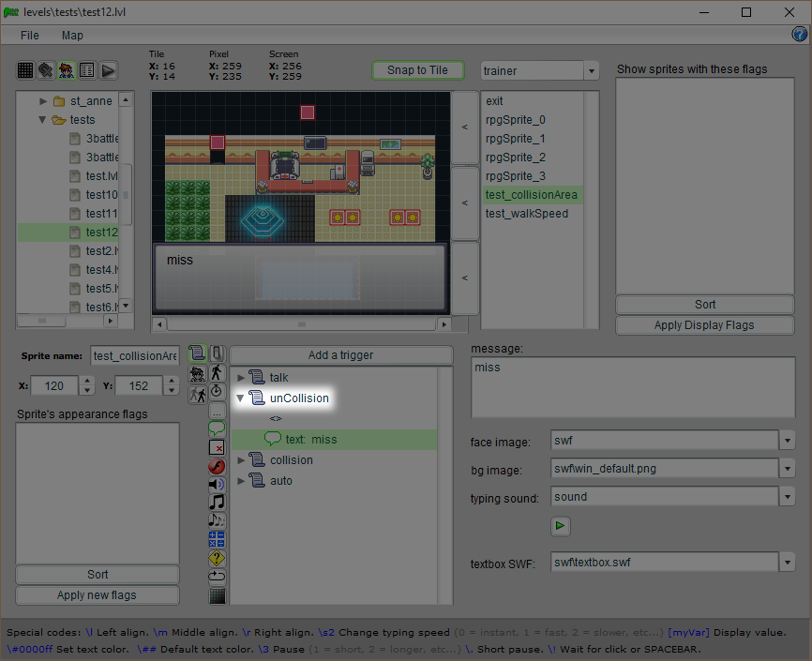Collapse the unCollision trigger
The width and height of the screenshot is (812, 661).
240,398
